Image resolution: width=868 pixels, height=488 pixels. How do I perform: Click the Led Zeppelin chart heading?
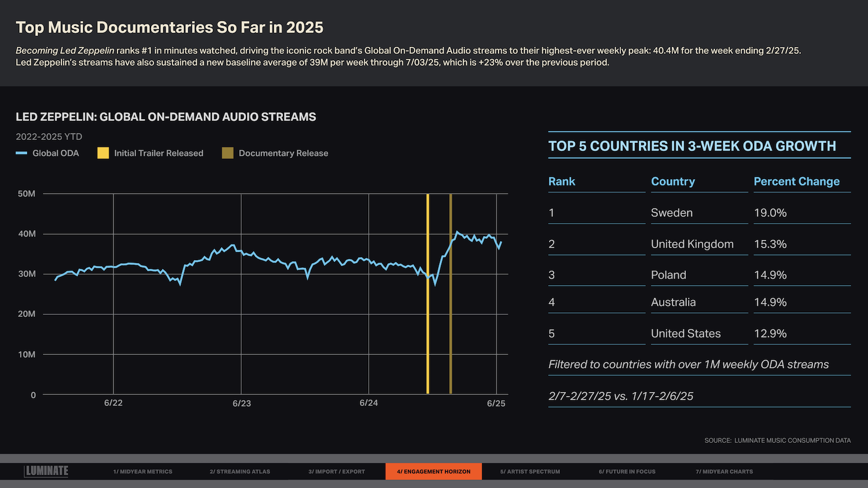166,117
